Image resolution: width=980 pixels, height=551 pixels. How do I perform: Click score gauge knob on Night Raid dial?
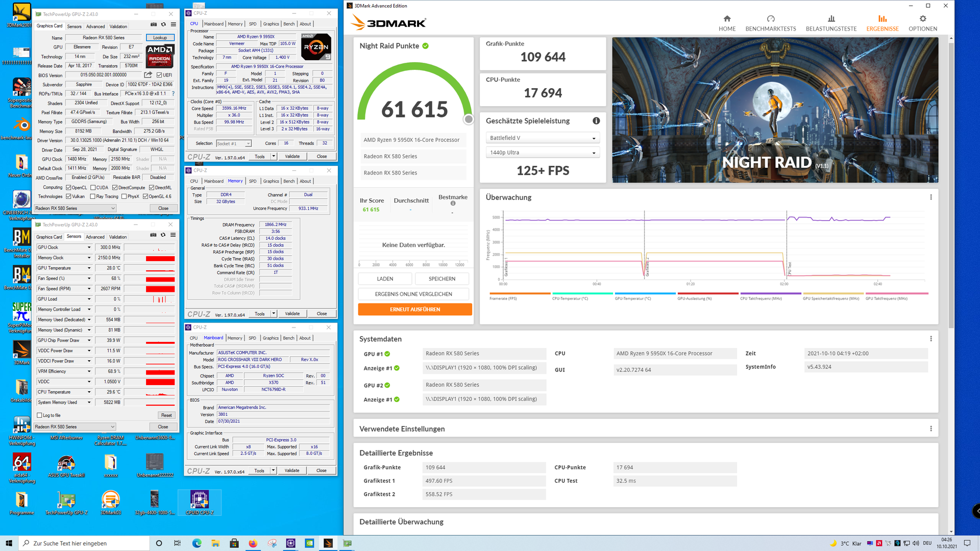pos(469,119)
